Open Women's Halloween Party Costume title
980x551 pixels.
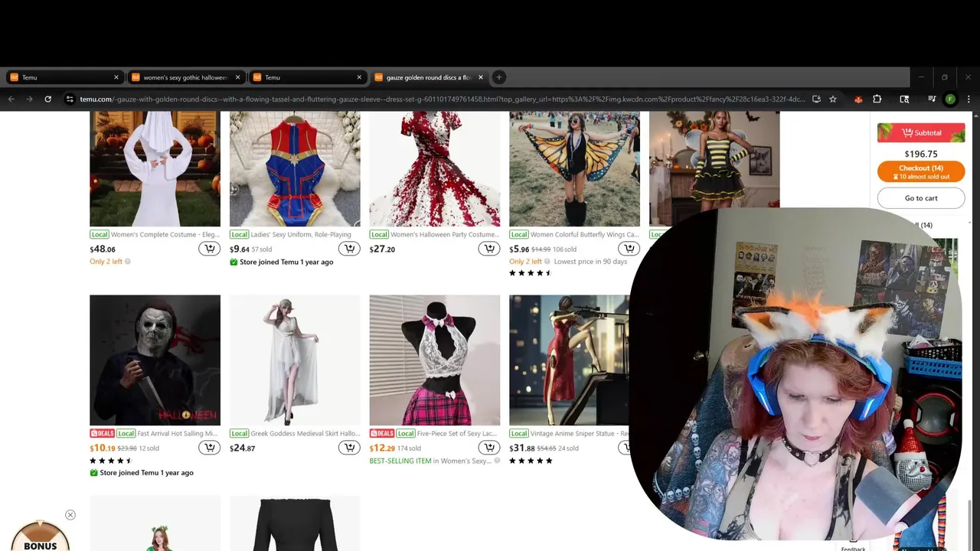(x=445, y=235)
